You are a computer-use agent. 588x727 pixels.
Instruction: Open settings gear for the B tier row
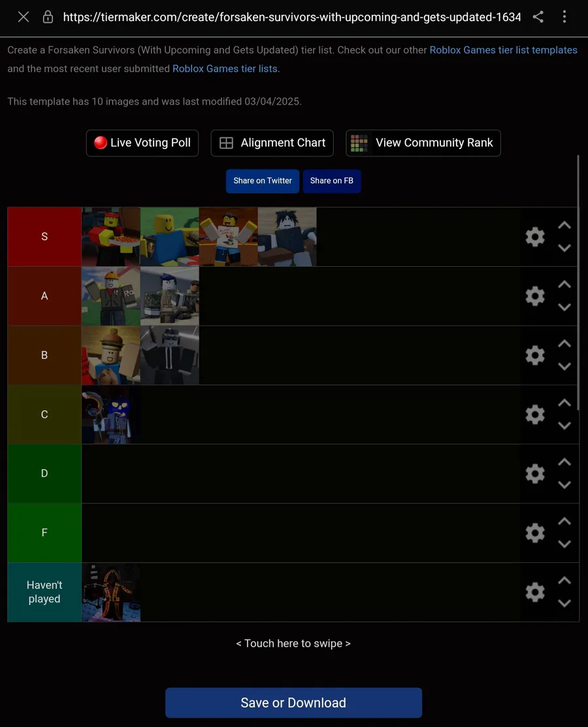click(535, 355)
